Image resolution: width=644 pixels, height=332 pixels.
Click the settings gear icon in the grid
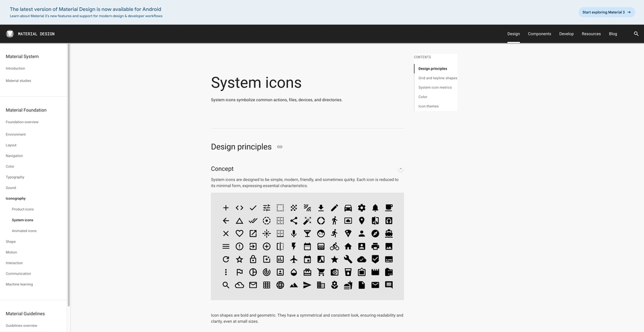(x=361, y=208)
